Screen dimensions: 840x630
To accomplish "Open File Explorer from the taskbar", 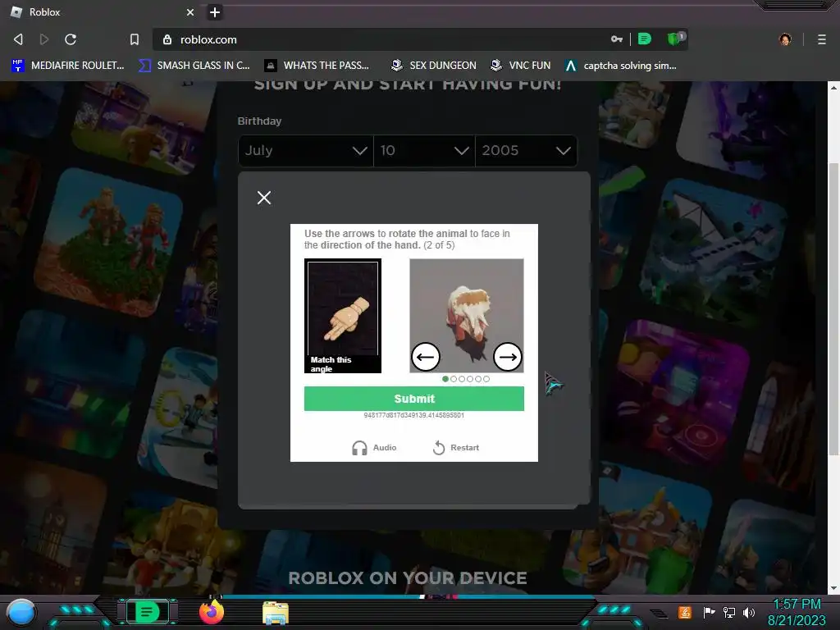I will [276, 613].
